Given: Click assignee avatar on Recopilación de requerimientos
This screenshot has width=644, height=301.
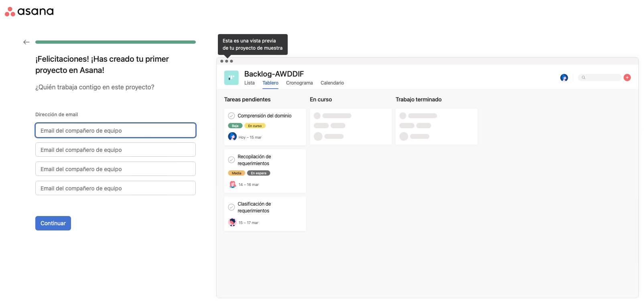Looking at the screenshot, I should click(x=232, y=184).
